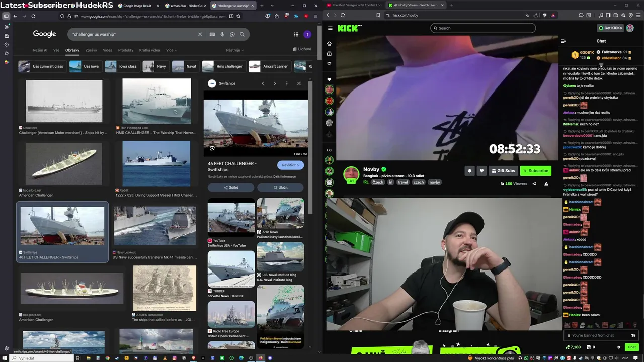The width and height of the screenshot is (644, 362).
Task: Bookmark the Google page with star icon
Action: pyautogui.click(x=238, y=16)
